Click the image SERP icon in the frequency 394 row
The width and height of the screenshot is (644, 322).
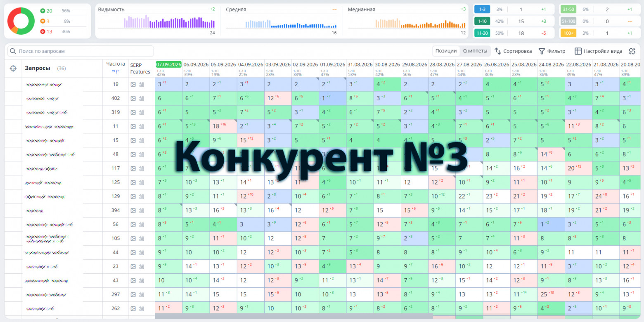[x=133, y=211]
